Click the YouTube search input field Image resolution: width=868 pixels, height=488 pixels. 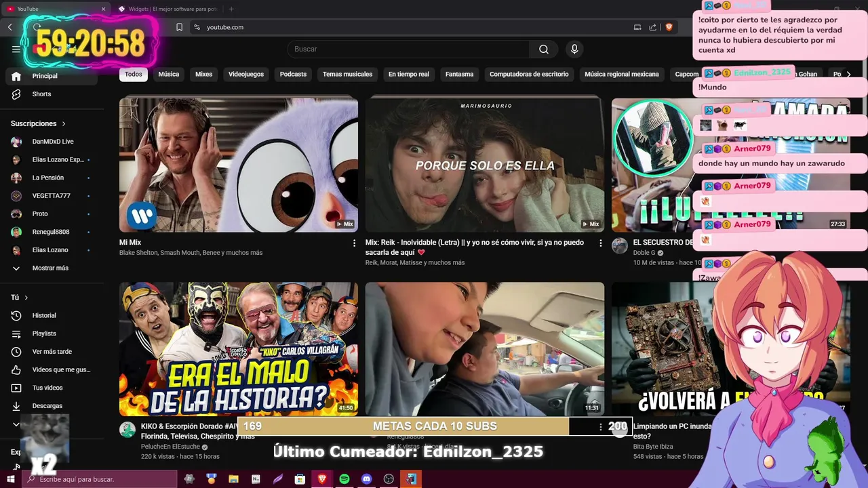point(408,49)
